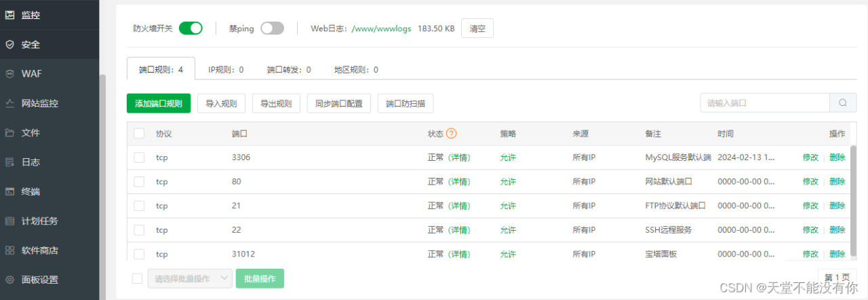Click the 允许 policy for port 3306
This screenshot has height=300, width=868.
pos(508,157)
